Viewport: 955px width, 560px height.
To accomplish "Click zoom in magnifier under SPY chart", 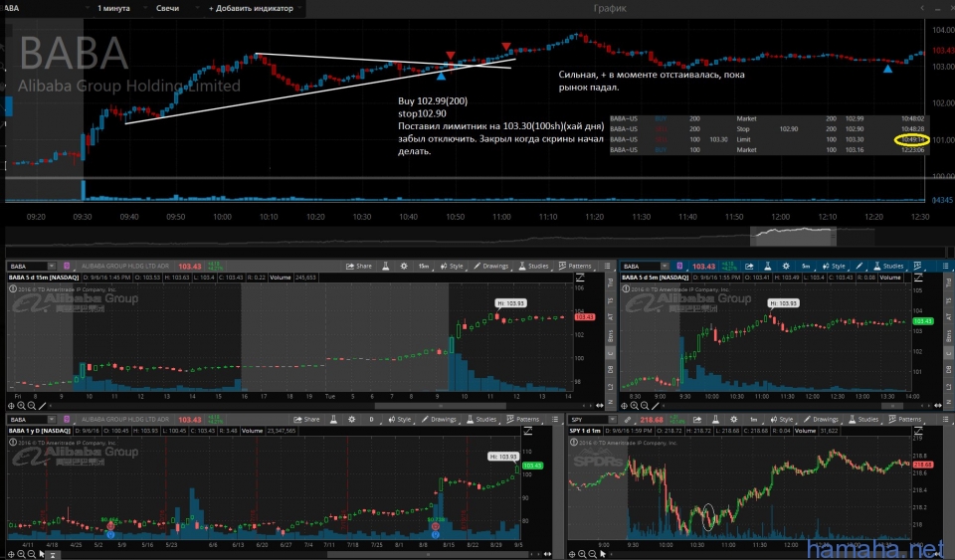I will [x=582, y=554].
